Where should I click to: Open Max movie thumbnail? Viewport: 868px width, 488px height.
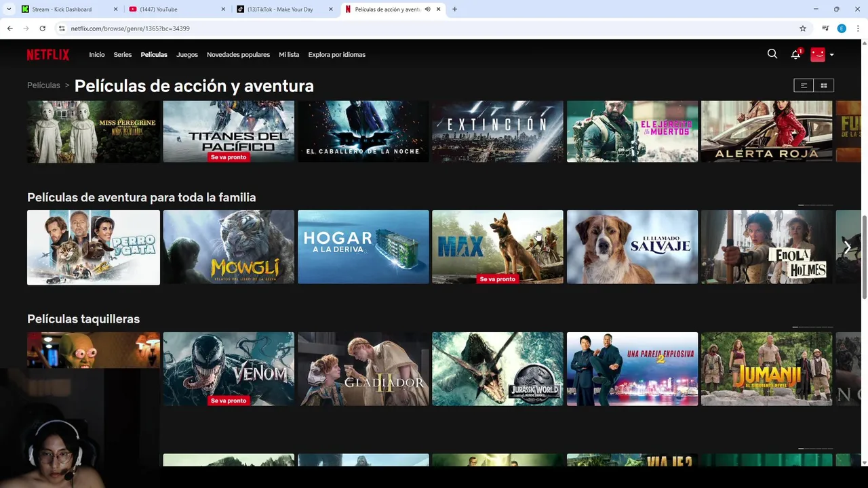[x=498, y=247]
